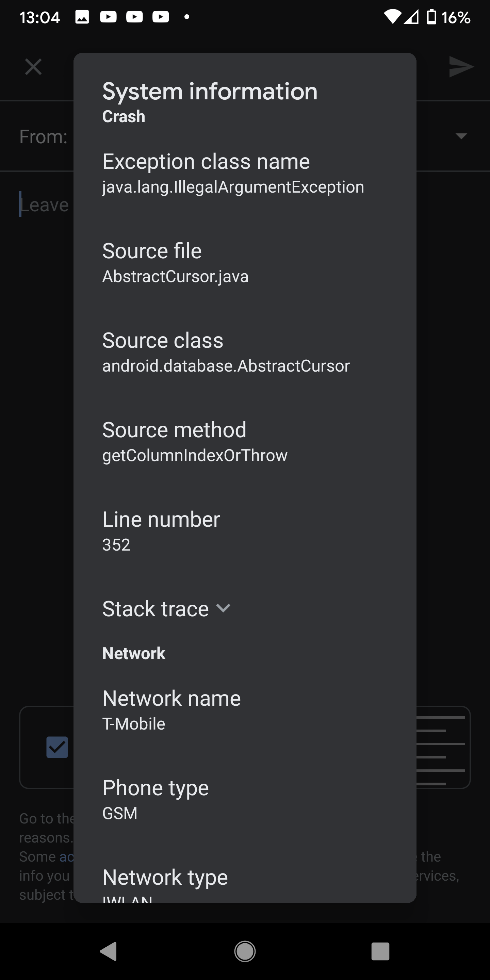
Task: Select the GSM phone type value
Action: 120,813
